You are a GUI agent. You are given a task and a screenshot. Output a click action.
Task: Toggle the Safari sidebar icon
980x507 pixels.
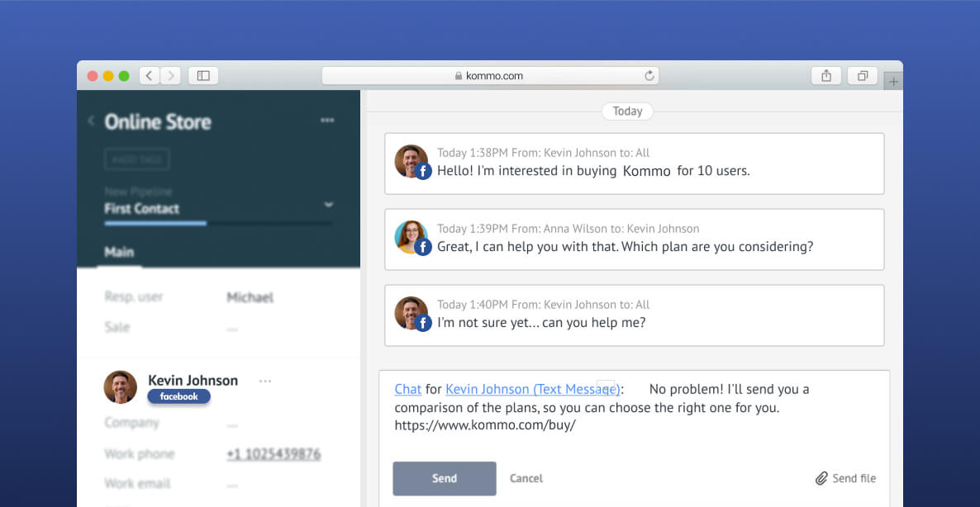click(202, 75)
